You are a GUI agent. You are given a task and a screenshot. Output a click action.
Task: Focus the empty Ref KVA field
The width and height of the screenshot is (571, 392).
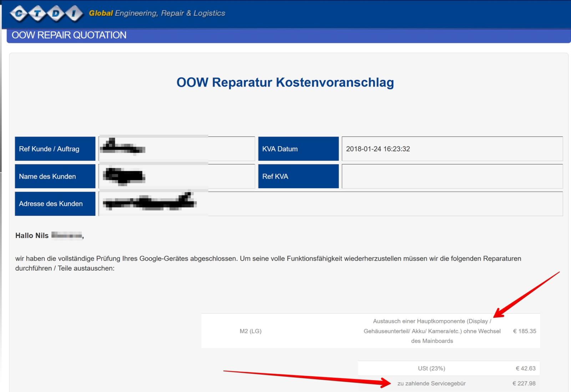tap(452, 176)
